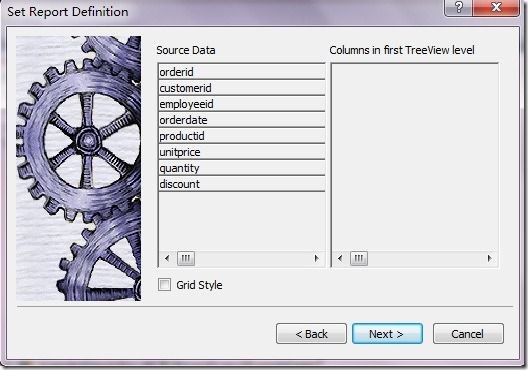Click the help question mark button

tap(458, 7)
